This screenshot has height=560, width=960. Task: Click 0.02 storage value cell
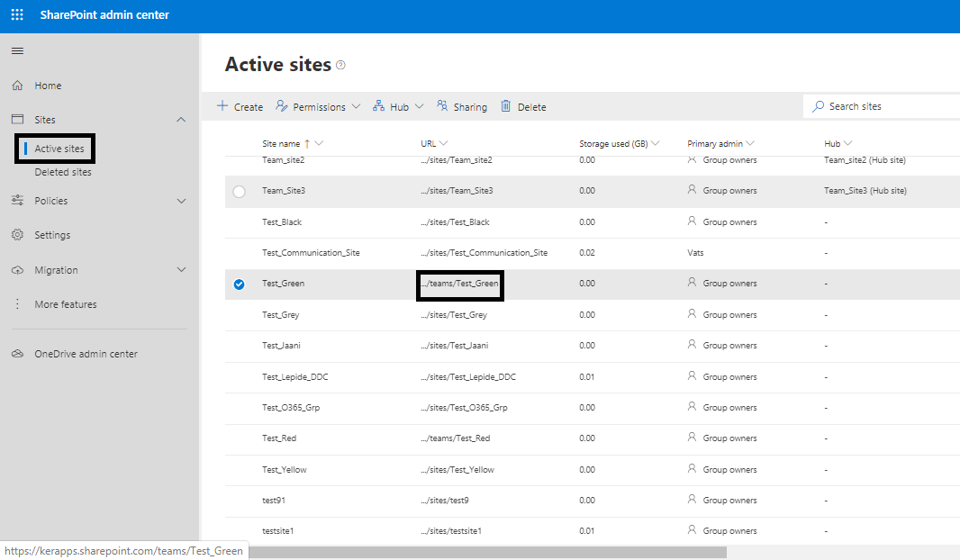[587, 253]
